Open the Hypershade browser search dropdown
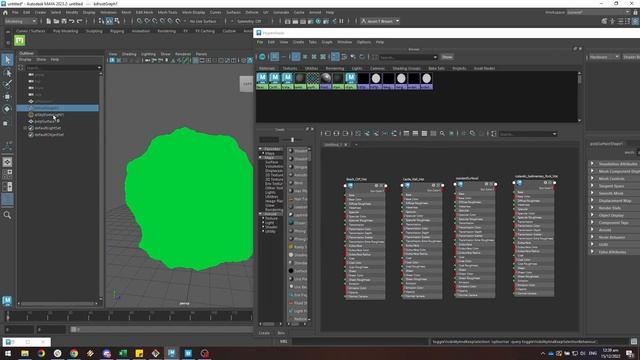640x360 pixels. click(435, 57)
